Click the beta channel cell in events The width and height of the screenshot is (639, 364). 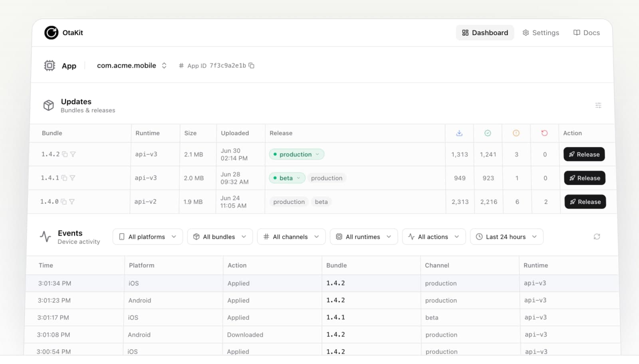pyautogui.click(x=432, y=318)
